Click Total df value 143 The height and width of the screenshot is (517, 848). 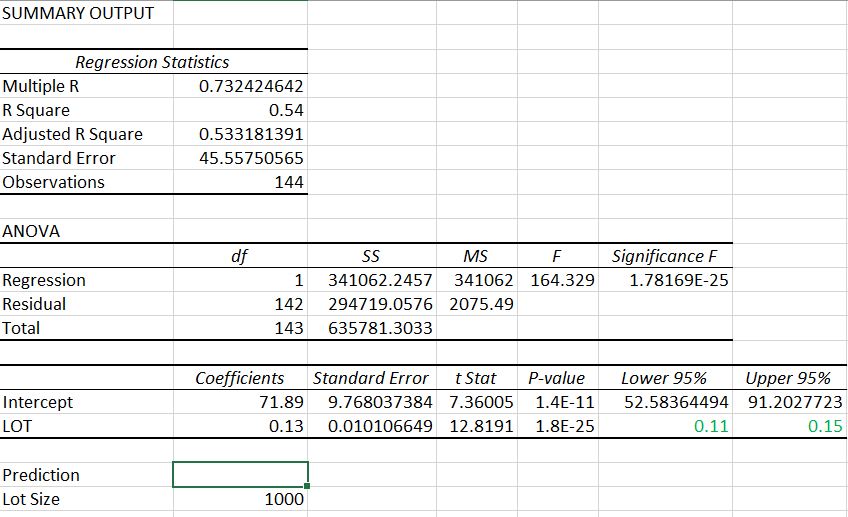pyautogui.click(x=289, y=328)
